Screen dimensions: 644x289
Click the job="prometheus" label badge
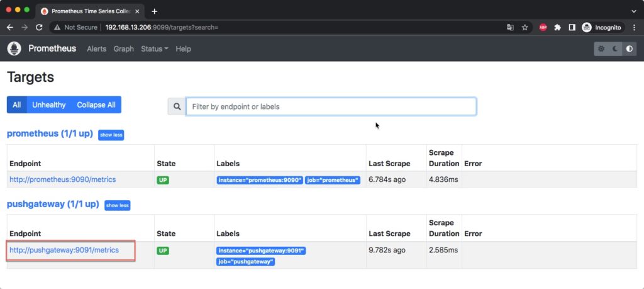click(x=332, y=180)
